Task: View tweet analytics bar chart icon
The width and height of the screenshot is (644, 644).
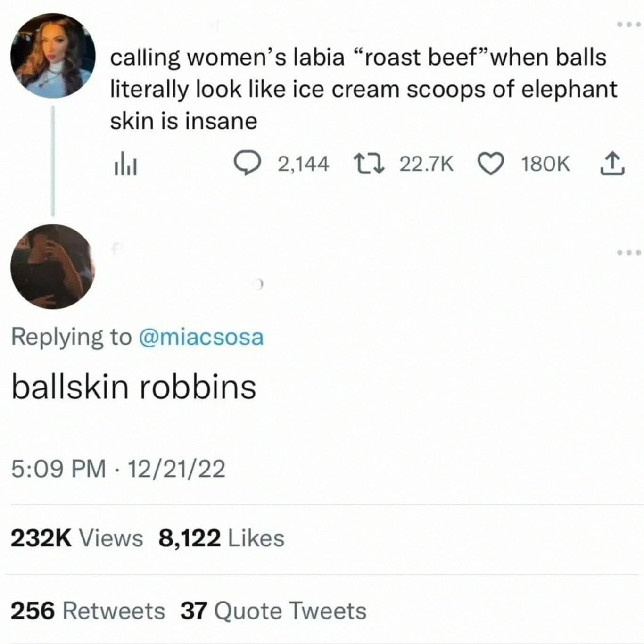Action: 124,165
